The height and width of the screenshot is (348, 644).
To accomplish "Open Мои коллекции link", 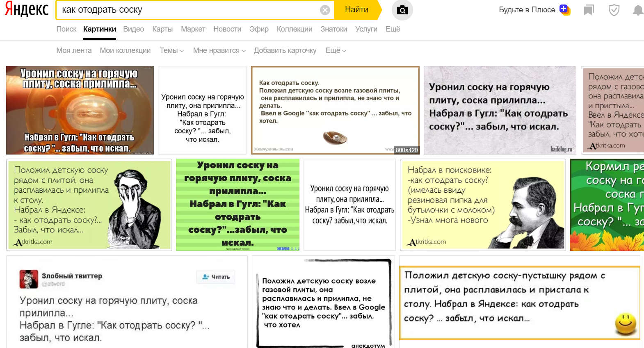I will (125, 50).
